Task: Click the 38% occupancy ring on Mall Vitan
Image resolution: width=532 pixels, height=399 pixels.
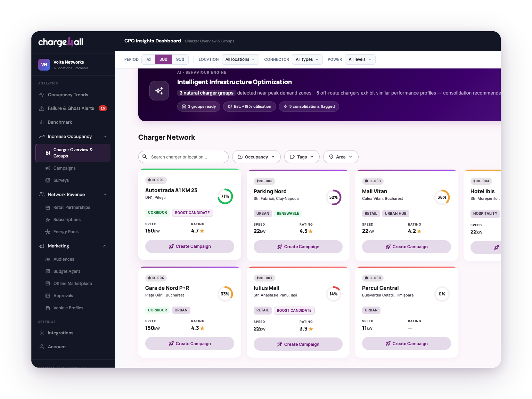Action: click(x=442, y=197)
